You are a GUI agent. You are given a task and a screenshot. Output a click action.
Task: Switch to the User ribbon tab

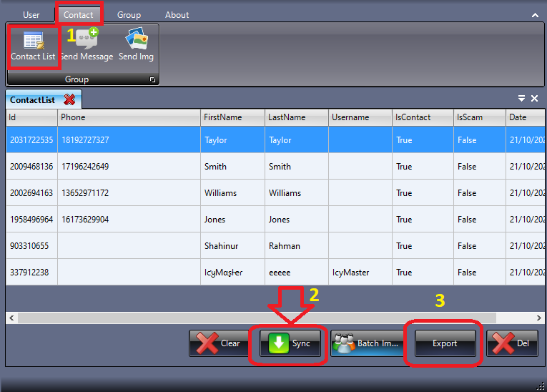click(x=31, y=15)
